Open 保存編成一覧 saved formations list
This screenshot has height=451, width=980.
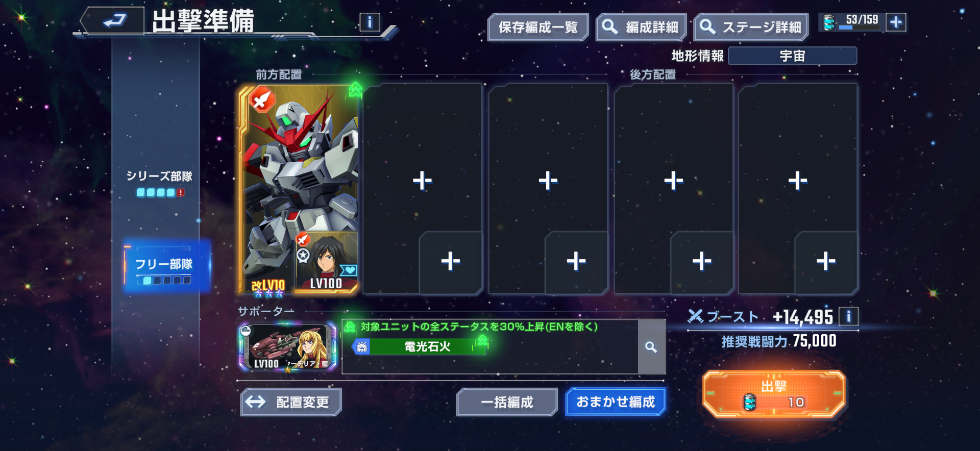click(x=538, y=27)
